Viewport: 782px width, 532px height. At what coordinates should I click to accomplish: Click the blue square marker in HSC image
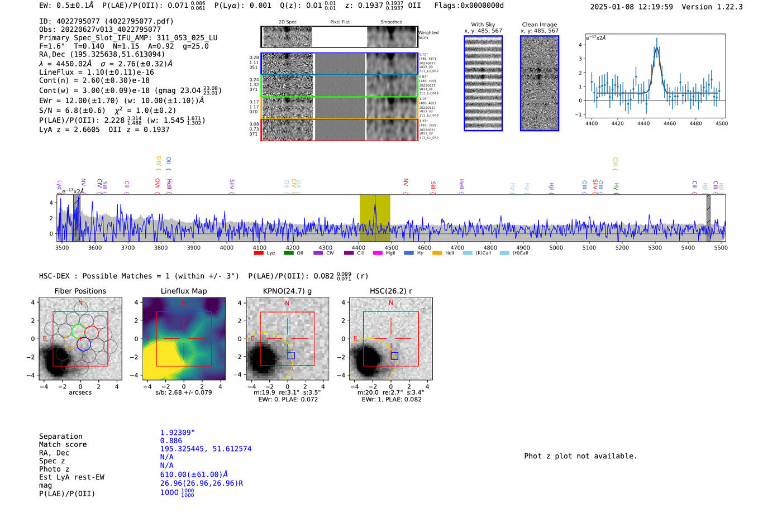tap(394, 356)
